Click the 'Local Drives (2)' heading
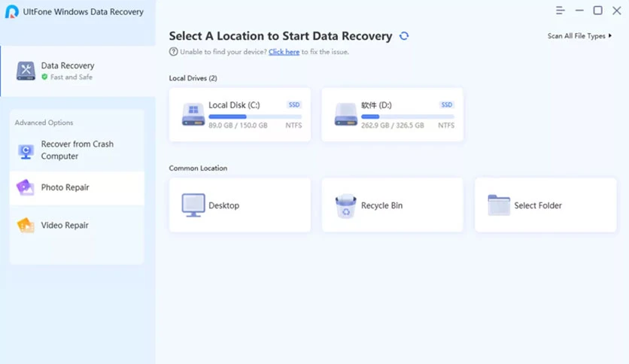 [193, 78]
